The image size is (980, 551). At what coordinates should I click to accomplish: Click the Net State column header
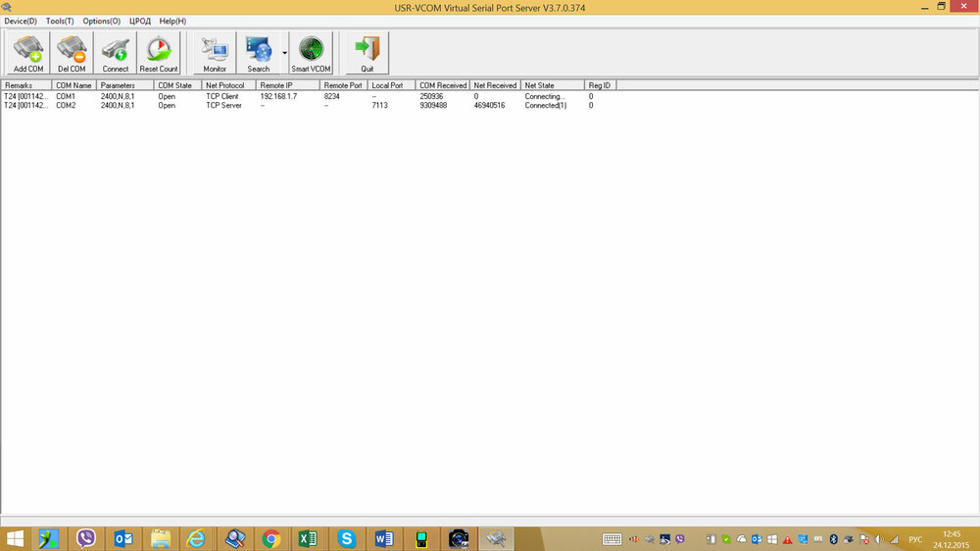pyautogui.click(x=553, y=85)
